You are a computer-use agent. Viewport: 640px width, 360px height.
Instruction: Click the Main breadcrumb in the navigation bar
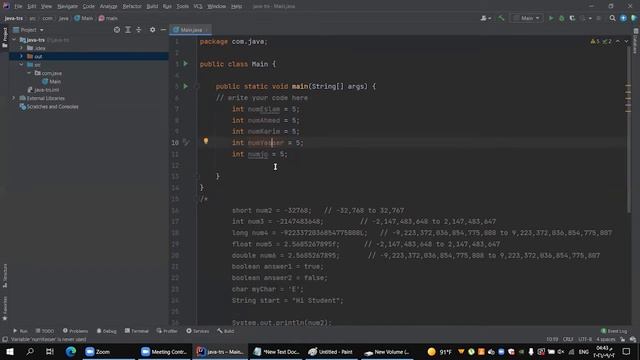[x=84, y=18]
